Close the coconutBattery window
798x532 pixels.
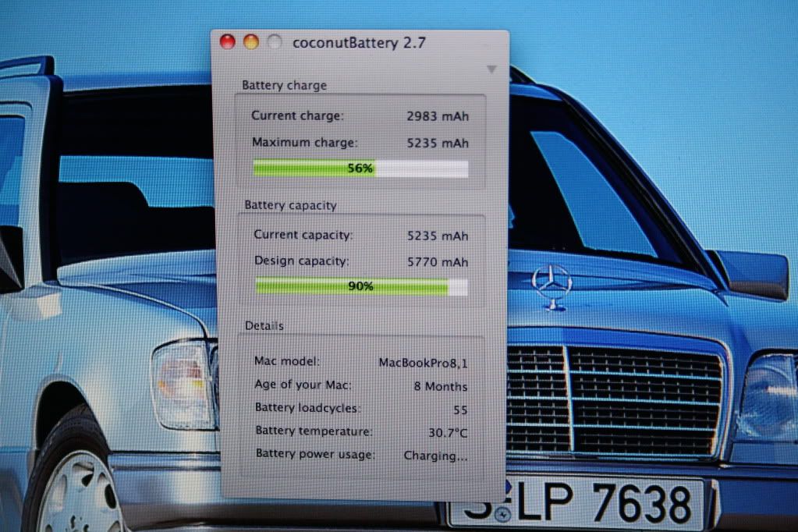tap(228, 42)
